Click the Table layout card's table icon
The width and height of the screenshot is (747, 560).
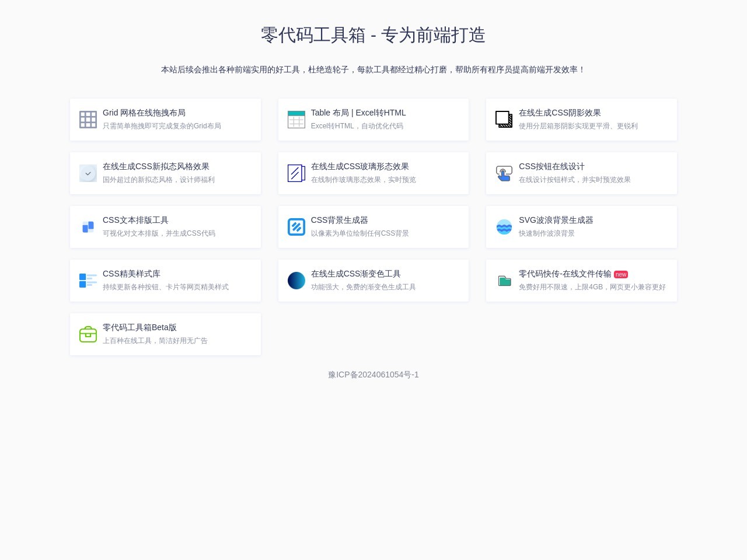tap(296, 120)
